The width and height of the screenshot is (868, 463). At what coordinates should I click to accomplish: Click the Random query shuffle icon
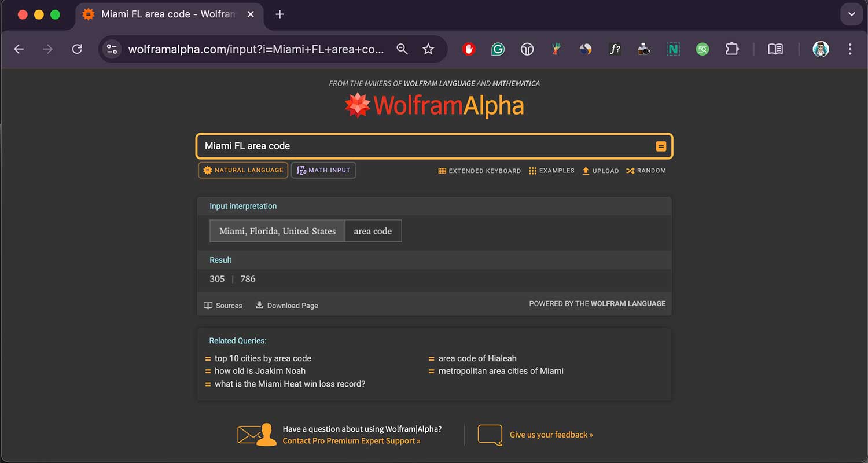630,171
